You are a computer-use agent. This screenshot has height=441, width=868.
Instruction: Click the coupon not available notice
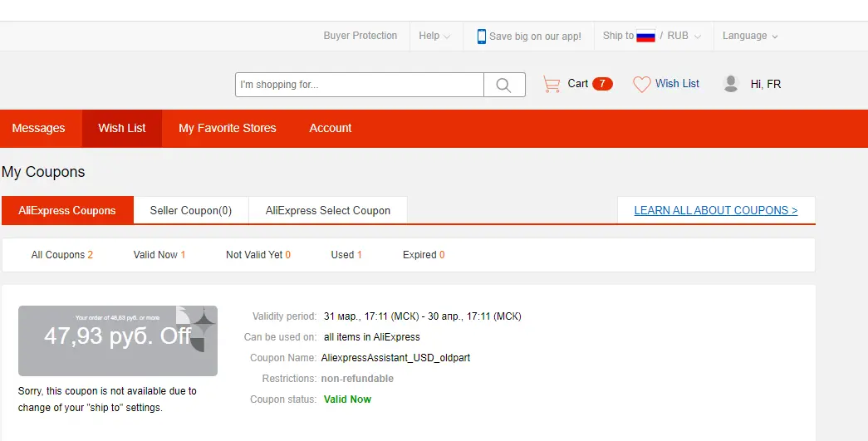[x=107, y=399]
